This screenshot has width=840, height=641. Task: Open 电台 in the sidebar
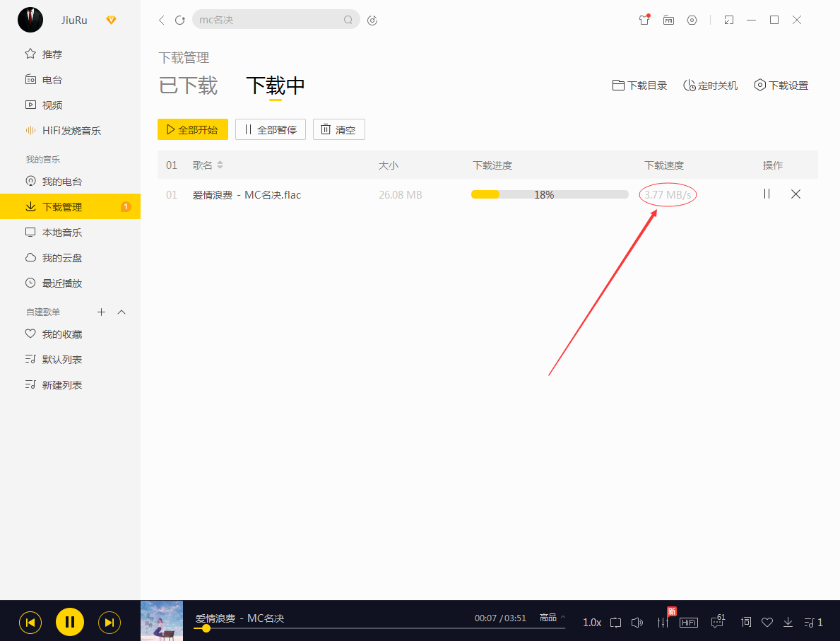coord(70,80)
